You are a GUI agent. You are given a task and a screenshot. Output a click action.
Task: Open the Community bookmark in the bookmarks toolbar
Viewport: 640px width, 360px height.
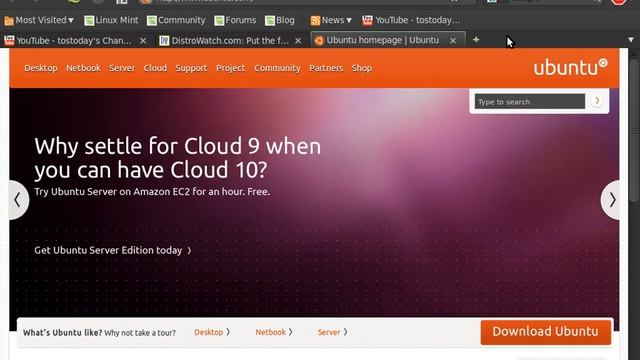tap(176, 20)
